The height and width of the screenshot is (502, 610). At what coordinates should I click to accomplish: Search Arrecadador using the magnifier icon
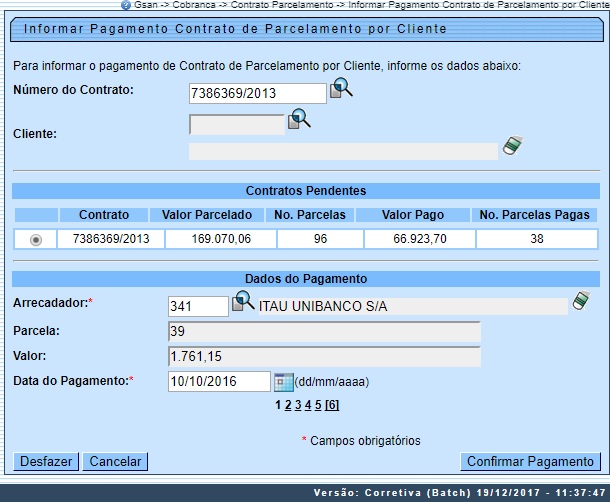[x=243, y=302]
